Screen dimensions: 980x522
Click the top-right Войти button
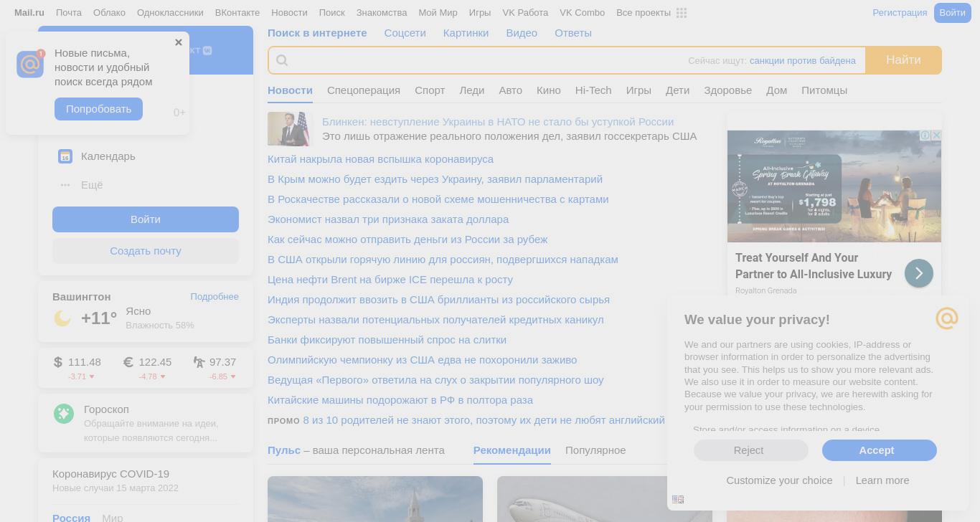click(952, 13)
